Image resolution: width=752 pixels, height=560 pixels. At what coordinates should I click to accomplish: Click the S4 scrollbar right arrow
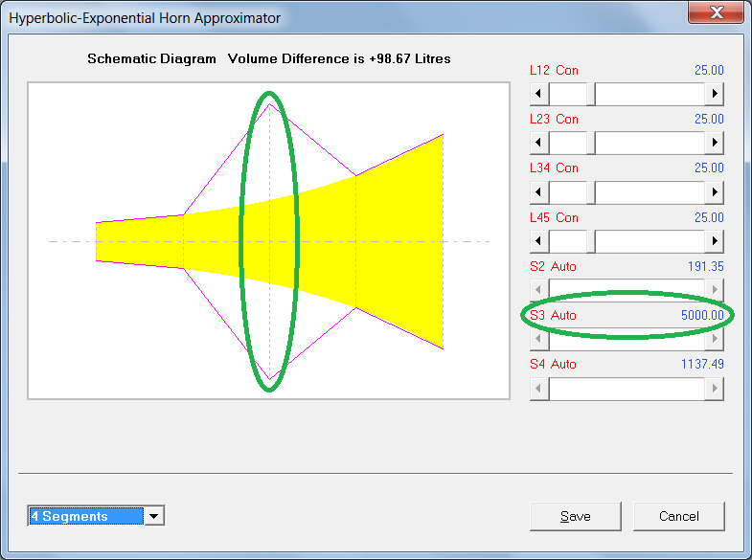pyautogui.click(x=714, y=389)
